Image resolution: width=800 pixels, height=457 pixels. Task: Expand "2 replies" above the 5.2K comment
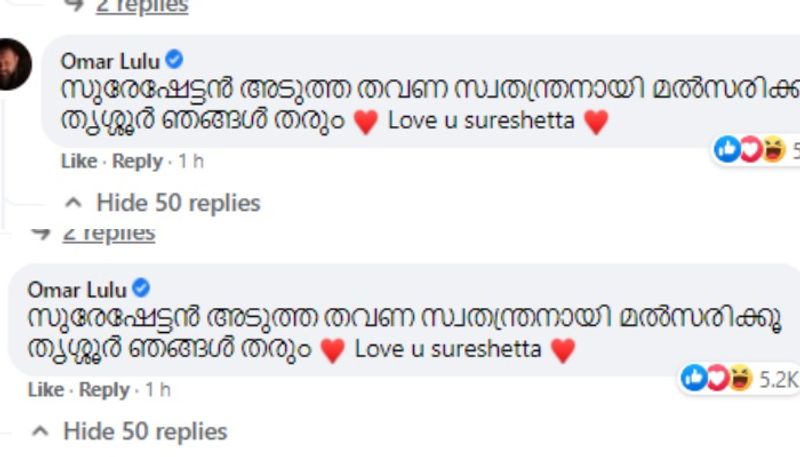[x=109, y=232]
